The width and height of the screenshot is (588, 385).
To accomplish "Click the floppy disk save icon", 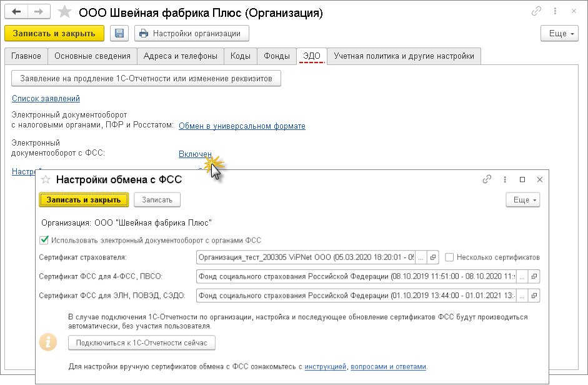I will pyautogui.click(x=119, y=34).
